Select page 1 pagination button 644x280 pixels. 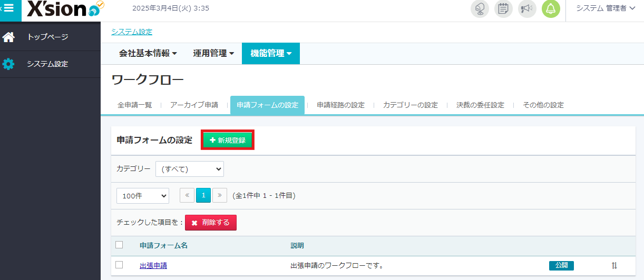(x=203, y=195)
